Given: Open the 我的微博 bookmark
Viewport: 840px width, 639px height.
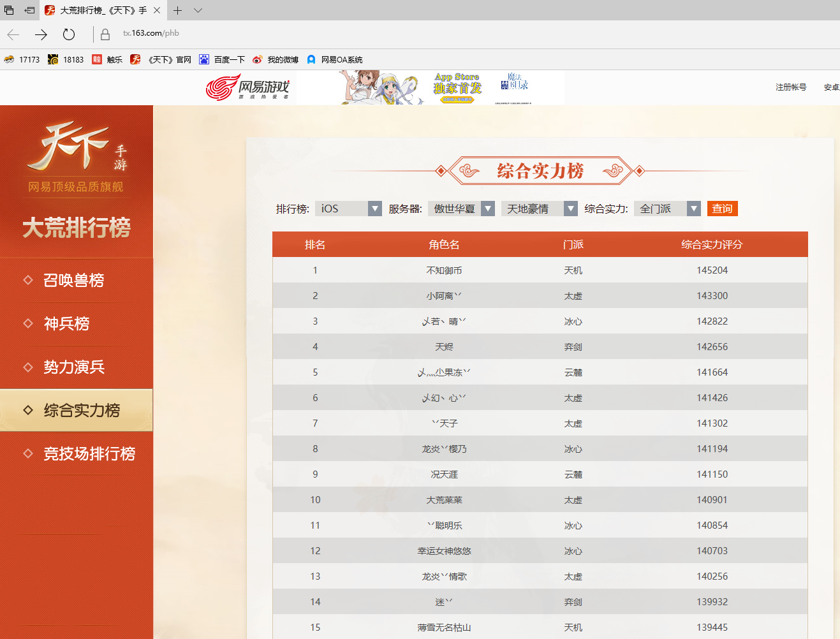Looking at the screenshot, I should pos(276,59).
